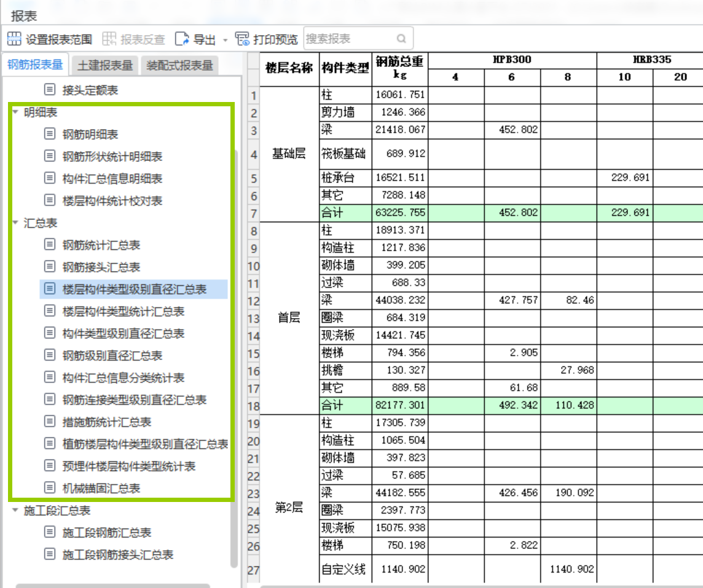703x588 pixels.
Task: Click the 施工段钢筋汇总表 document icon
Action: 50,532
